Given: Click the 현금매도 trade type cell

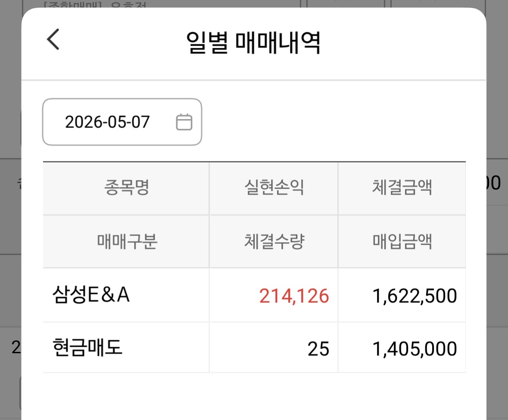Looking at the screenshot, I should click(x=87, y=348).
